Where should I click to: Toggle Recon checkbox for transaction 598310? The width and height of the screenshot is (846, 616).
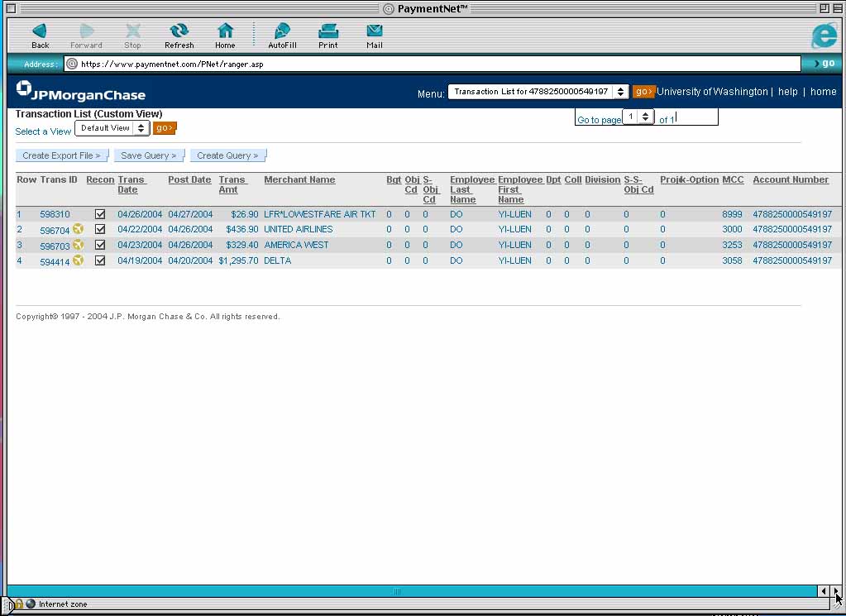tap(100, 214)
